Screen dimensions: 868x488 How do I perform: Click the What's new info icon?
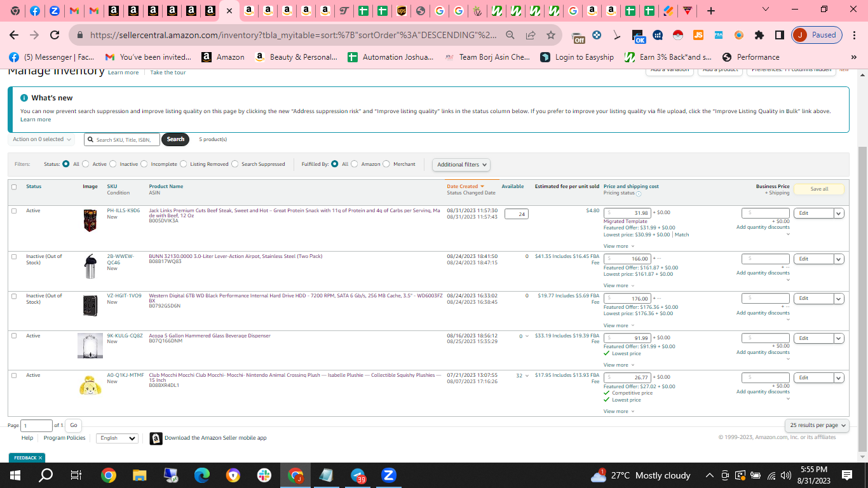click(24, 98)
